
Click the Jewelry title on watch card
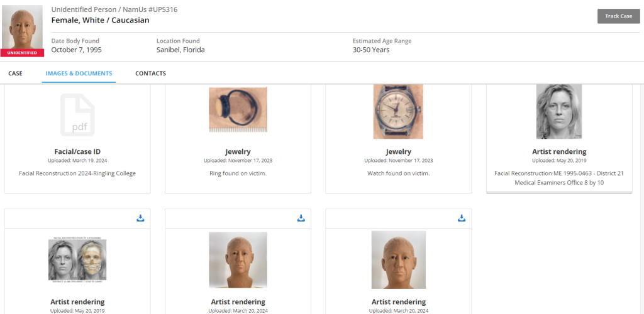coord(398,151)
